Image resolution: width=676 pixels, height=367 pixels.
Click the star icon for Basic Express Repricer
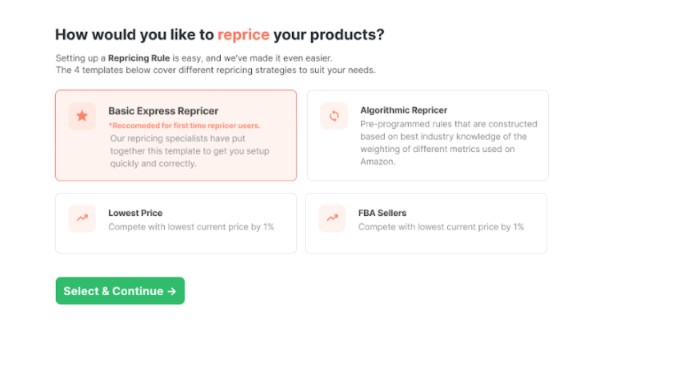[82, 116]
